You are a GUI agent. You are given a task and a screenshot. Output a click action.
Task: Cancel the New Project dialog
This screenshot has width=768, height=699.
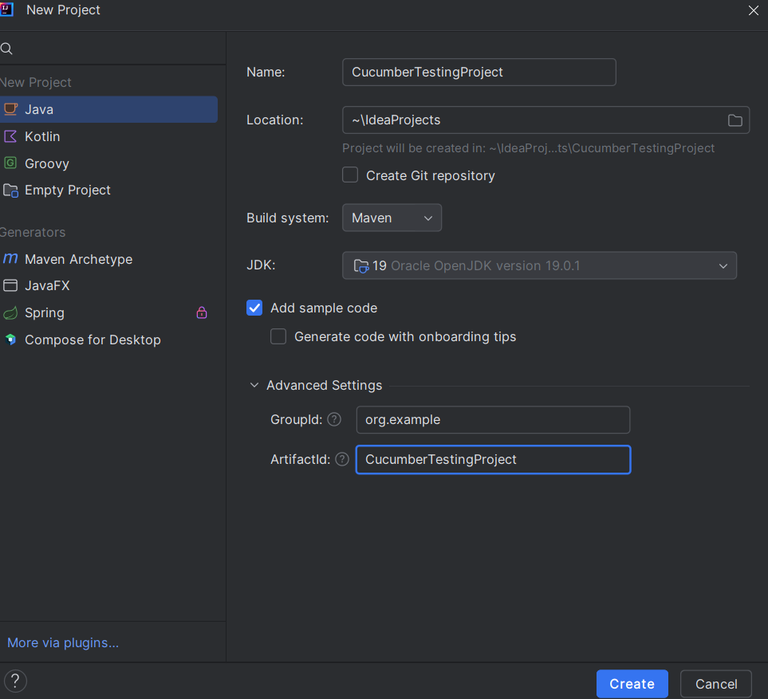click(715, 684)
